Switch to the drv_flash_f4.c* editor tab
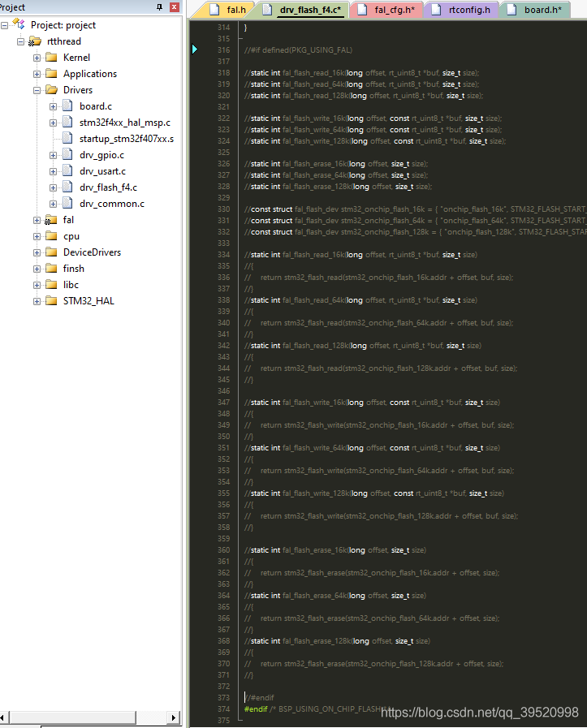Image resolution: width=587 pixels, height=728 pixels. coord(303,10)
